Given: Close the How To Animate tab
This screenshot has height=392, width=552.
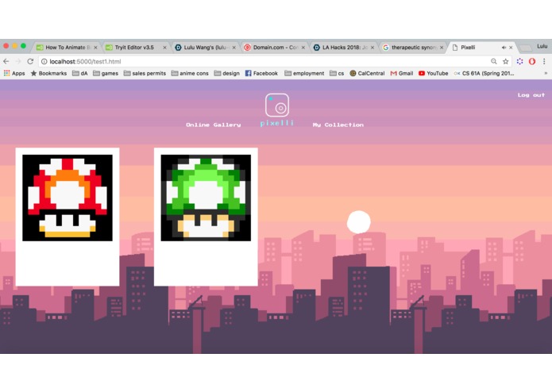Looking at the screenshot, I should coord(95,48).
